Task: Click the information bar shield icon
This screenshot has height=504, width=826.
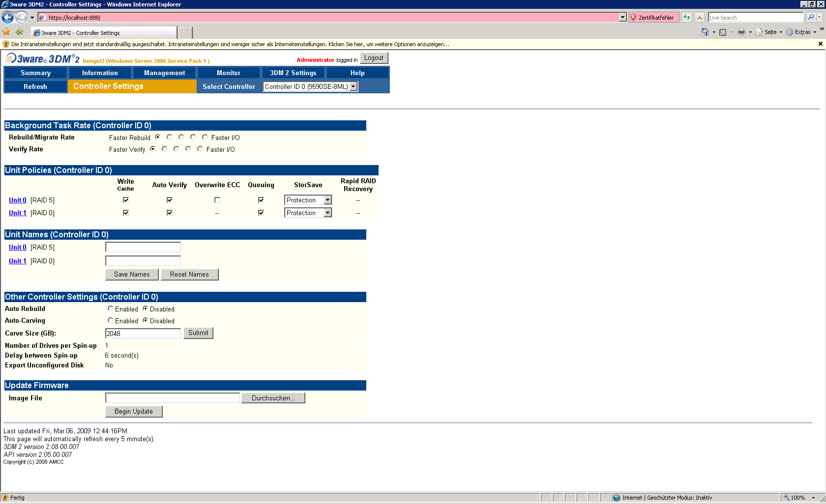Action: tap(6, 44)
